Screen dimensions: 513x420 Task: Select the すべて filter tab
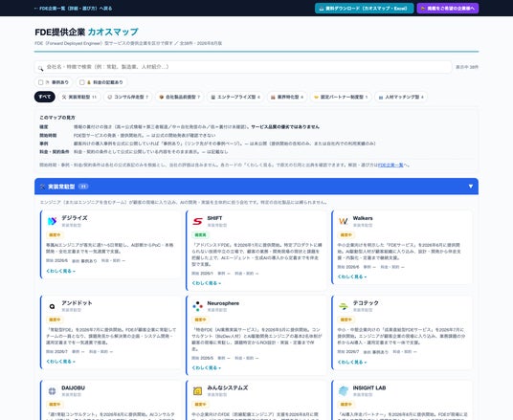[x=45, y=97]
